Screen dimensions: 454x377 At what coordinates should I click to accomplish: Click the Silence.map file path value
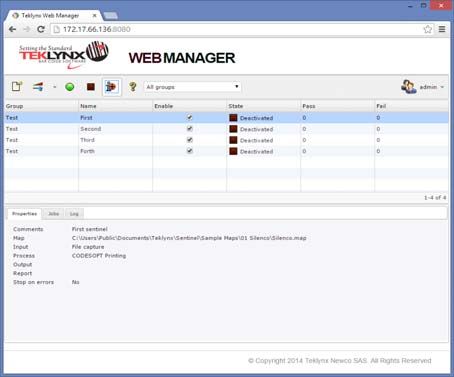pos(189,238)
